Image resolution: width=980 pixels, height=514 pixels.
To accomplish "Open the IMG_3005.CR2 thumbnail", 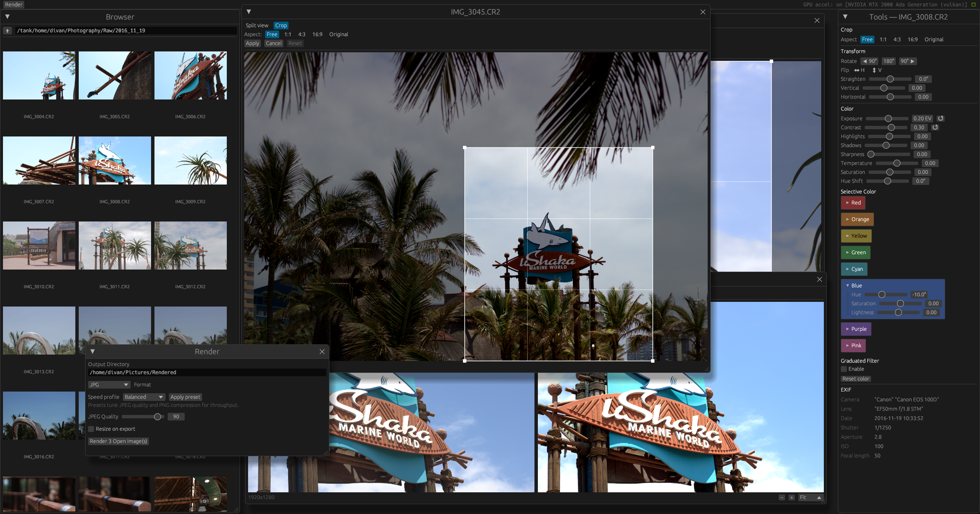I will click(114, 75).
